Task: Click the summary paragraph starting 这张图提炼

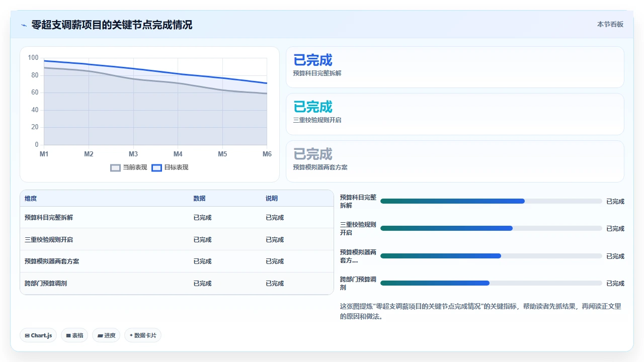Action: coord(480,311)
